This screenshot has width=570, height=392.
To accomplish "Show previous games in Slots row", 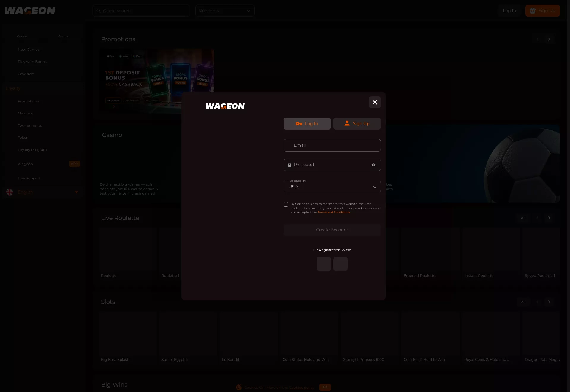I will point(537,302).
